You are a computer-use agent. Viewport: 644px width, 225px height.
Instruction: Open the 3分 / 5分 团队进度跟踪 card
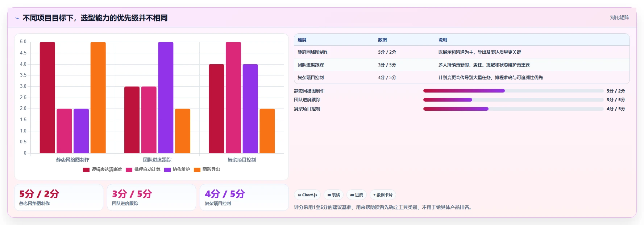point(151,197)
